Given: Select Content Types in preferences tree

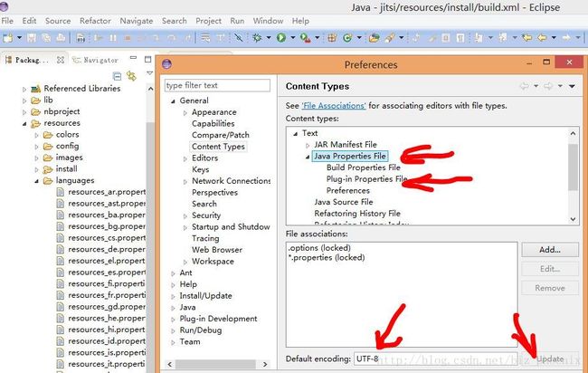Looking at the screenshot, I should point(218,147).
